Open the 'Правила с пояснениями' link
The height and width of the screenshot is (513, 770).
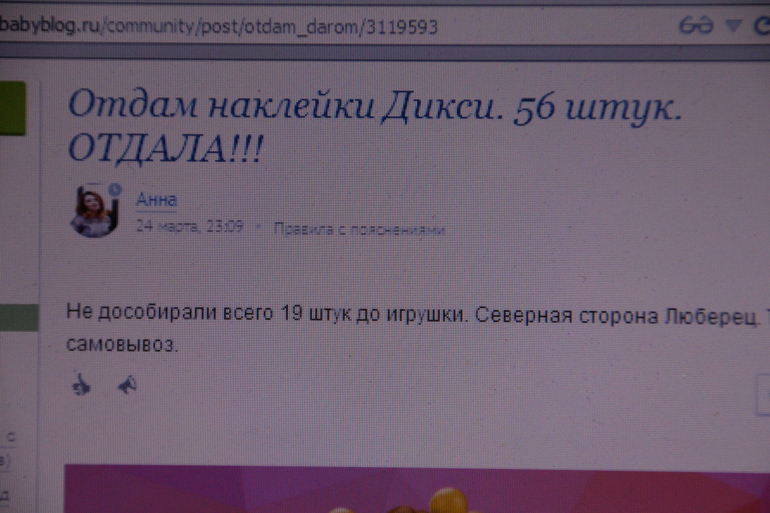coord(358,229)
